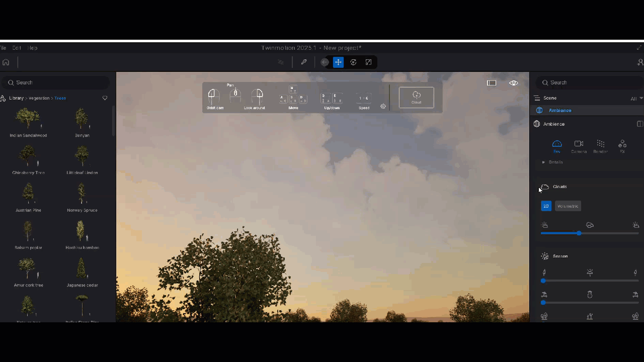
Task: Toggle the Ambience properties dock icon
Action: 639,124
